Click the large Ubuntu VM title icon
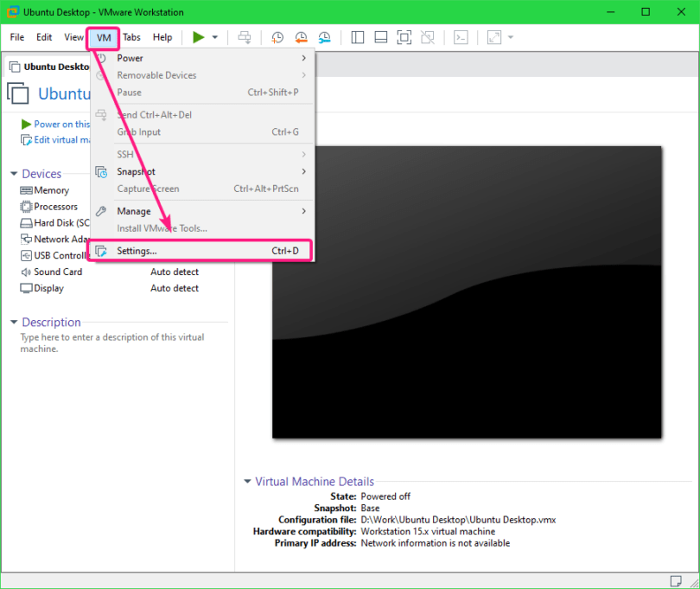 18,93
